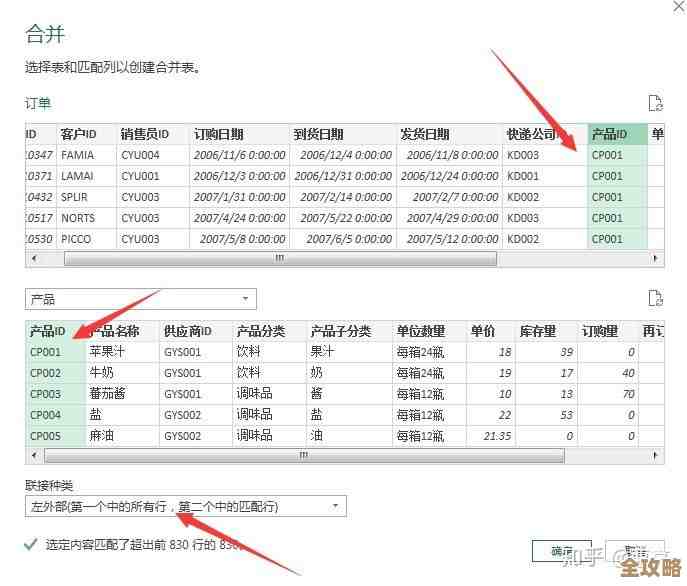Open the 联接种类 join kind dropdown

click(185, 507)
